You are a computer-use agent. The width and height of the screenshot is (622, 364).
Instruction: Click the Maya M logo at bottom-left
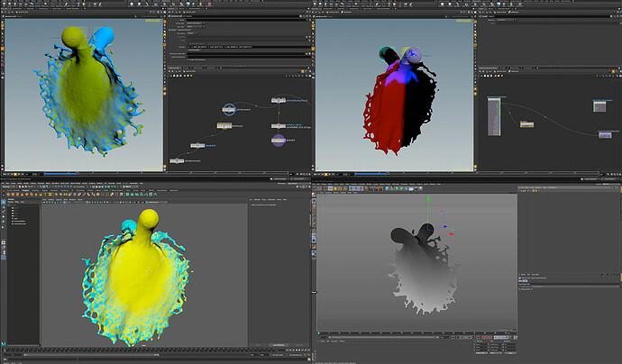4,344
